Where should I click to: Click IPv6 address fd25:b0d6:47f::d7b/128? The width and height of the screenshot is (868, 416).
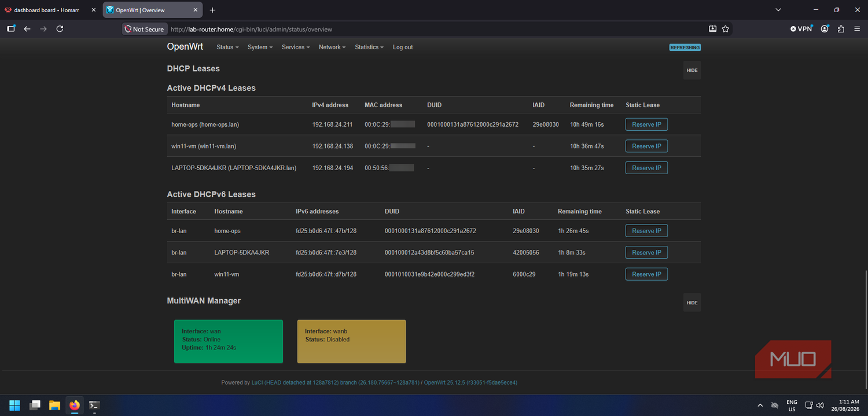326,274
